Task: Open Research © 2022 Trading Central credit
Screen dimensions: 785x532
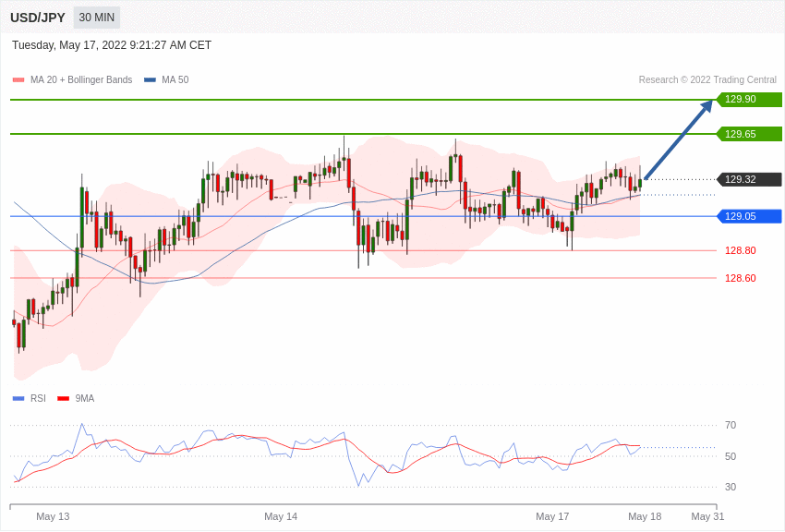Action: 707,80
